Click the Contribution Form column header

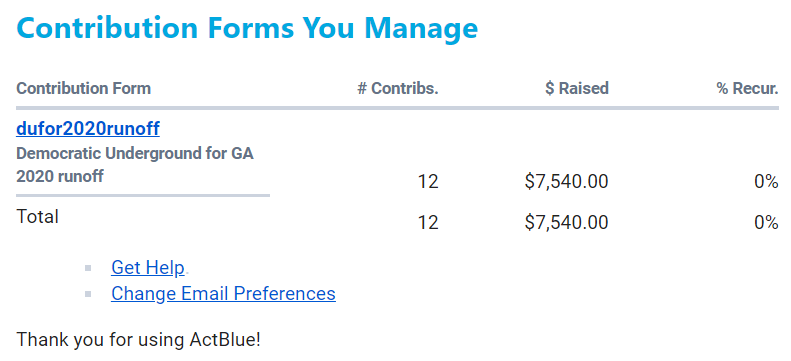(x=83, y=89)
